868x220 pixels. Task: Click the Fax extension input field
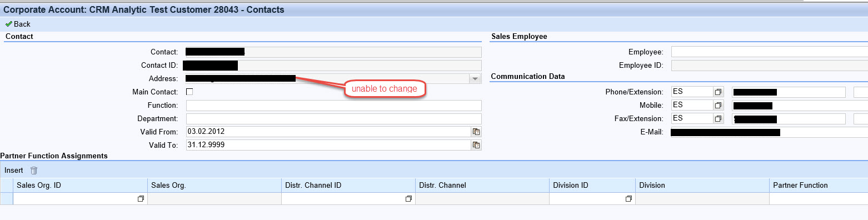pyautogui.click(x=861, y=118)
